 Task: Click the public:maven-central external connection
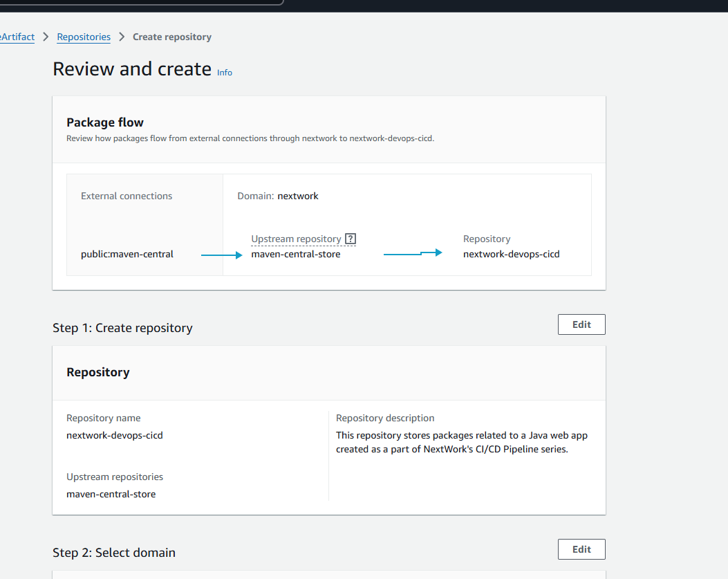[x=127, y=254]
